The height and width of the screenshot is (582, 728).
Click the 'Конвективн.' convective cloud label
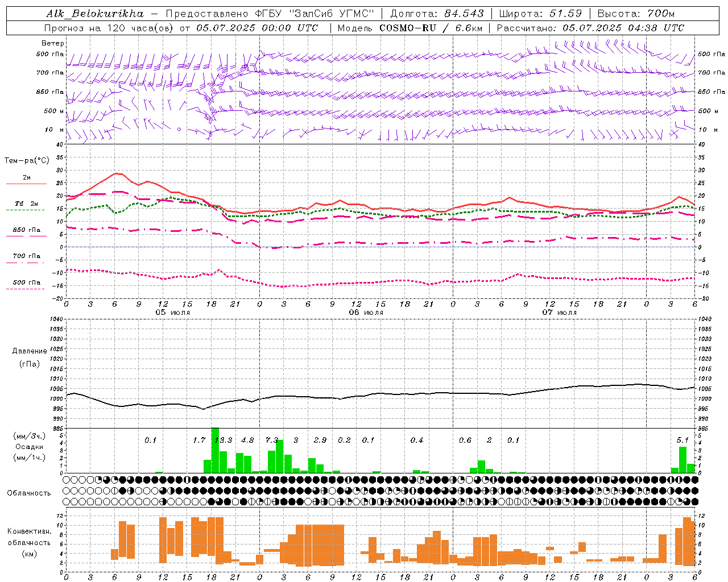(x=29, y=531)
